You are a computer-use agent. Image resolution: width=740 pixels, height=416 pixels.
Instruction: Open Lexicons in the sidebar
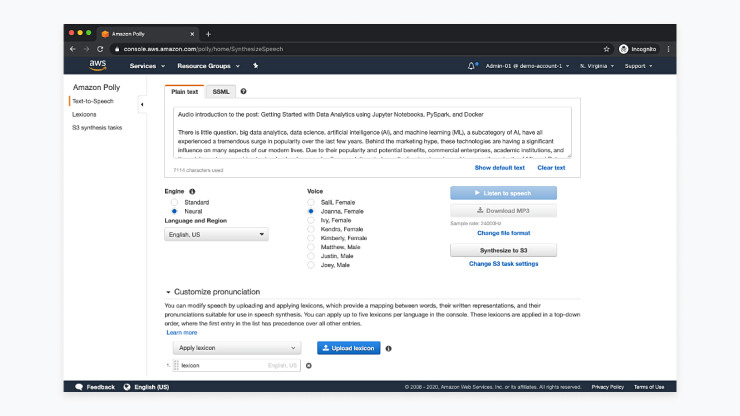pos(84,114)
